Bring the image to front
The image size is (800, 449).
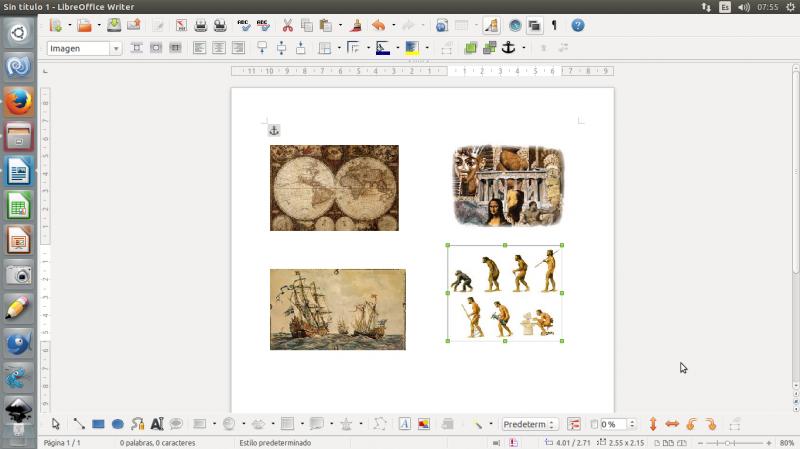[x=470, y=48]
